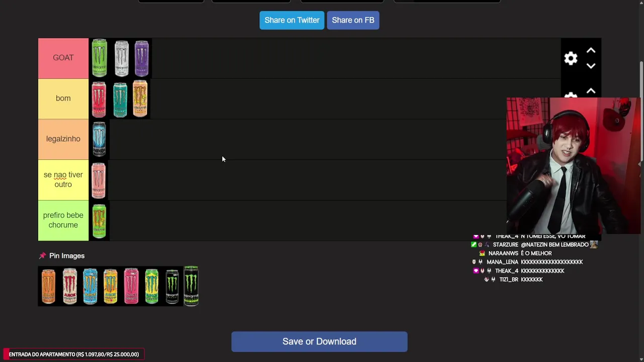Click the Save or Download button
The width and height of the screenshot is (644, 362).
(319, 341)
